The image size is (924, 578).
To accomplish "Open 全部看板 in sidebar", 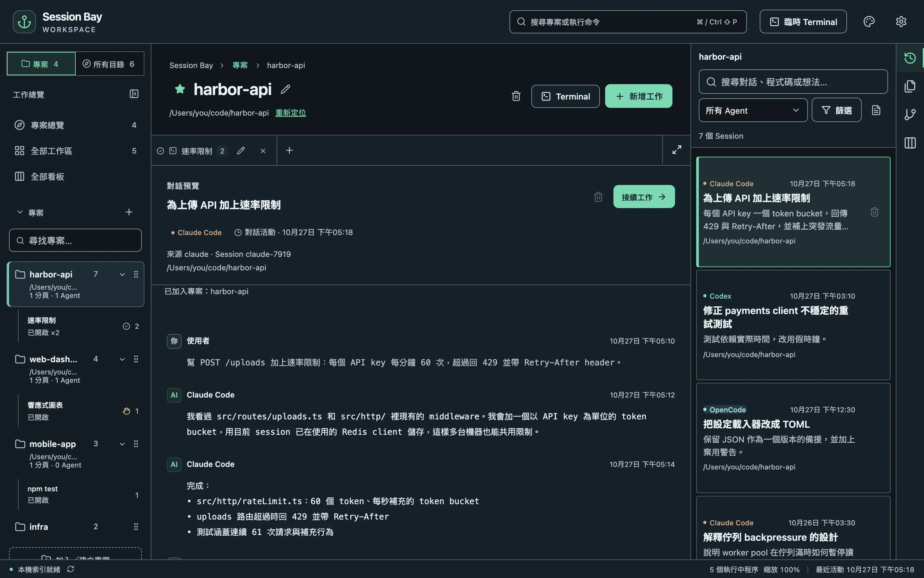I will (x=75, y=177).
